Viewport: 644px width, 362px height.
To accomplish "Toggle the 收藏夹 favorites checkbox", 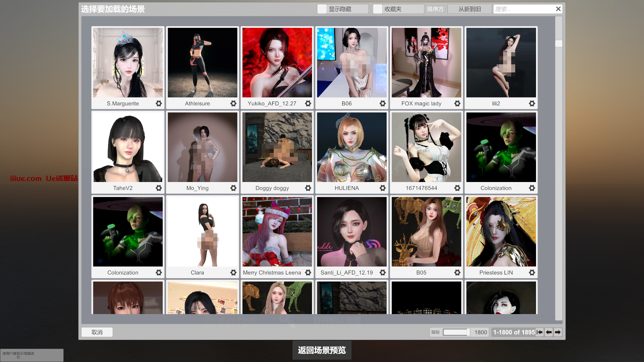I will tap(378, 9).
